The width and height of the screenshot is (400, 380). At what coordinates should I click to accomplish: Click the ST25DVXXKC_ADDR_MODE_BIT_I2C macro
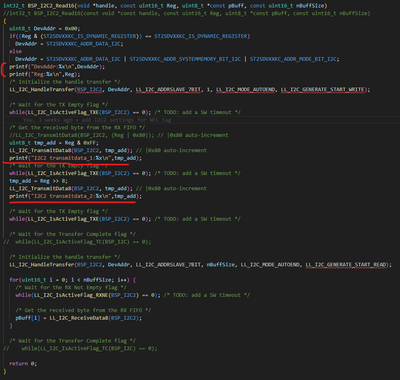[x=293, y=59]
